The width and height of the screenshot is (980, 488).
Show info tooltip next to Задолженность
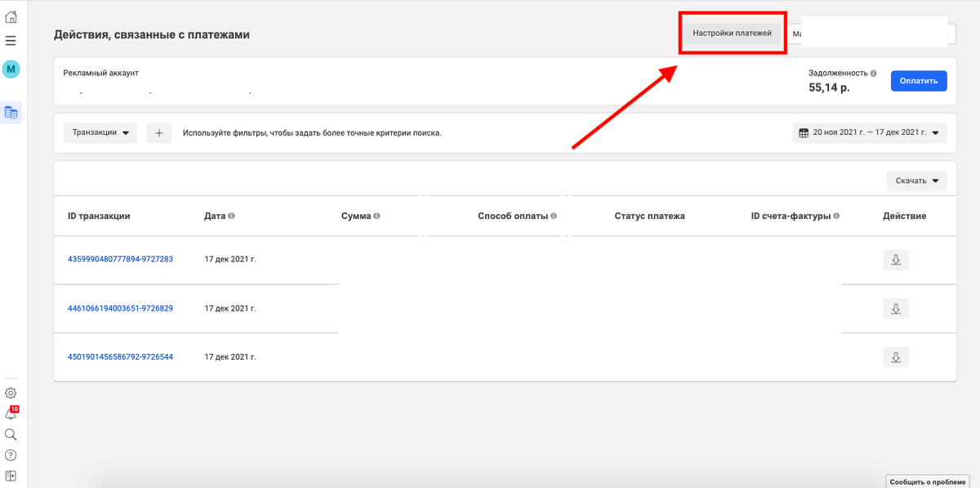(874, 73)
